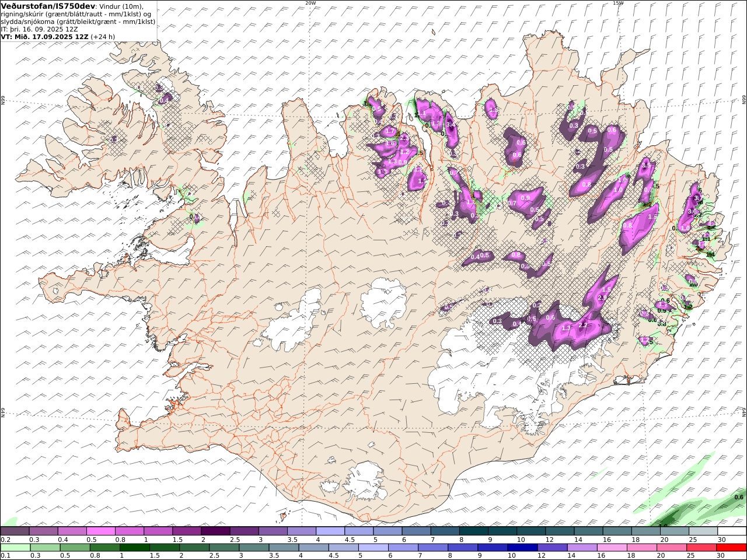This screenshot has width=747, height=560.
Task: Pick the 3 grey-green swatch in the rain scale
Action: coord(254,548)
